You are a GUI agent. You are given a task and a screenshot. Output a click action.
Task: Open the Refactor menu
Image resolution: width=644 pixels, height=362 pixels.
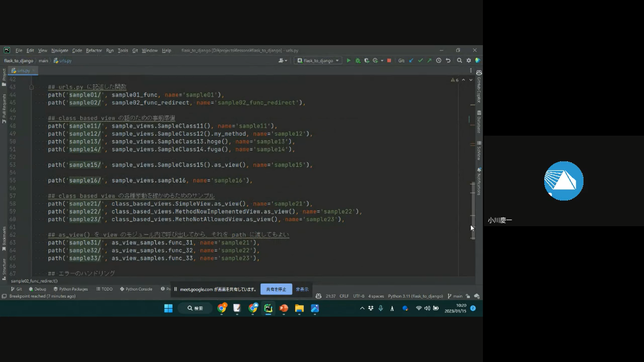(x=94, y=50)
